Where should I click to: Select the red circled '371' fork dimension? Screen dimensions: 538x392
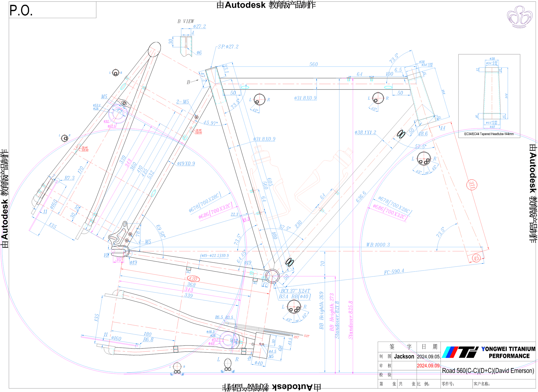472,185
